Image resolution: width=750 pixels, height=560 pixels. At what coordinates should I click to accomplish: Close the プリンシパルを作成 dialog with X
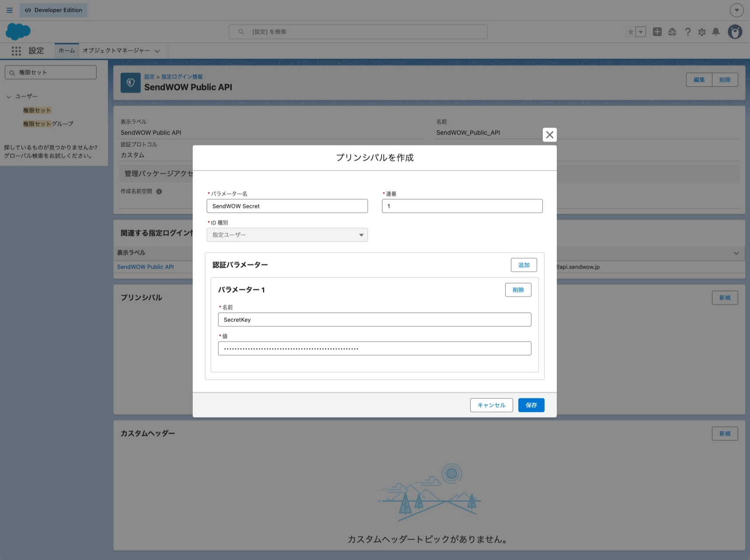point(550,135)
